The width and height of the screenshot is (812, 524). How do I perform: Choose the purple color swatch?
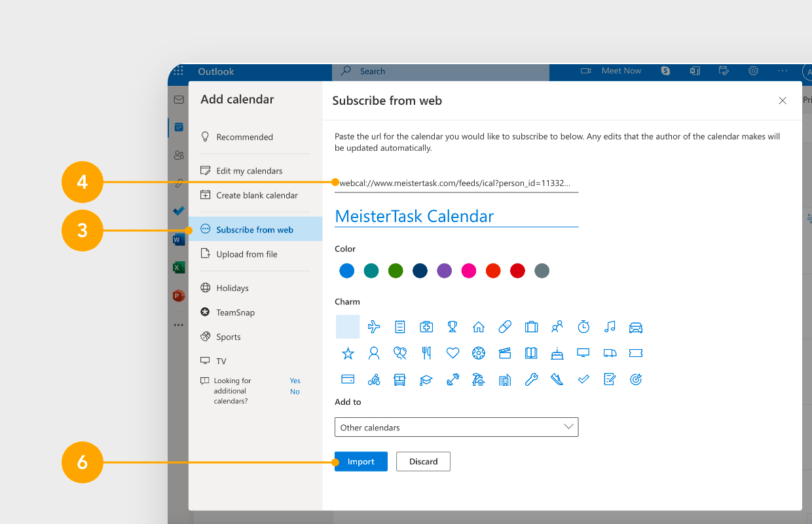(445, 271)
